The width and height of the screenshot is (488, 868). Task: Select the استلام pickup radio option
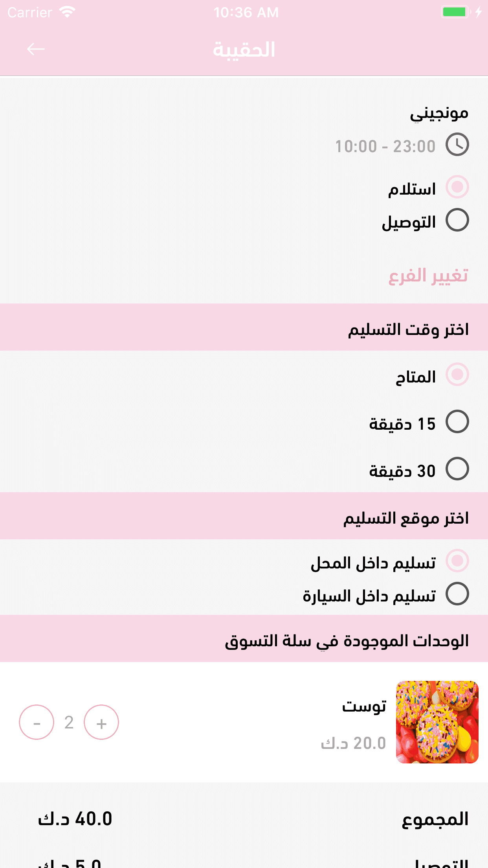(457, 187)
